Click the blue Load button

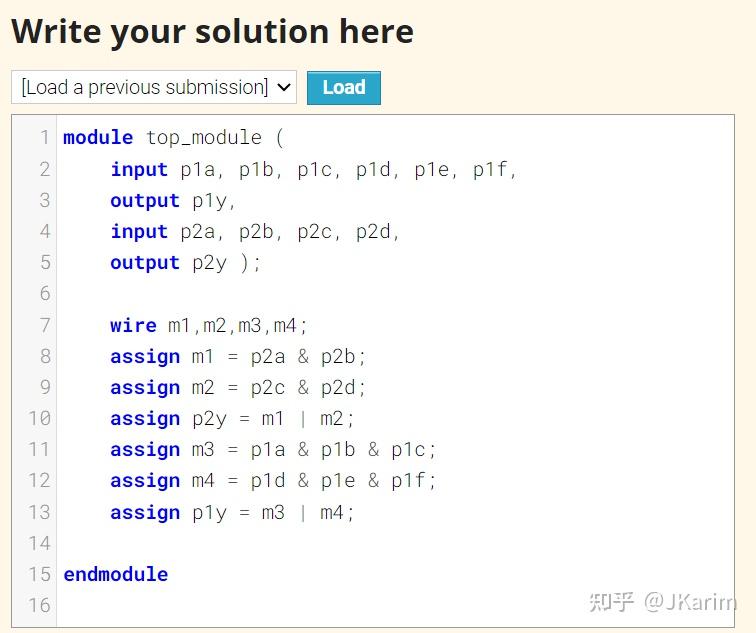coord(343,87)
